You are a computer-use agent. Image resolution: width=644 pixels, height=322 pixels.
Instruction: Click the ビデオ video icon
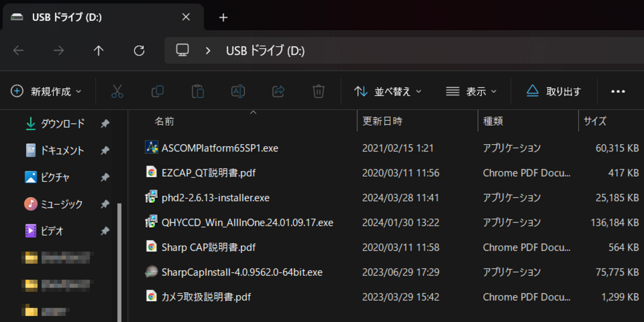pyautogui.click(x=31, y=230)
